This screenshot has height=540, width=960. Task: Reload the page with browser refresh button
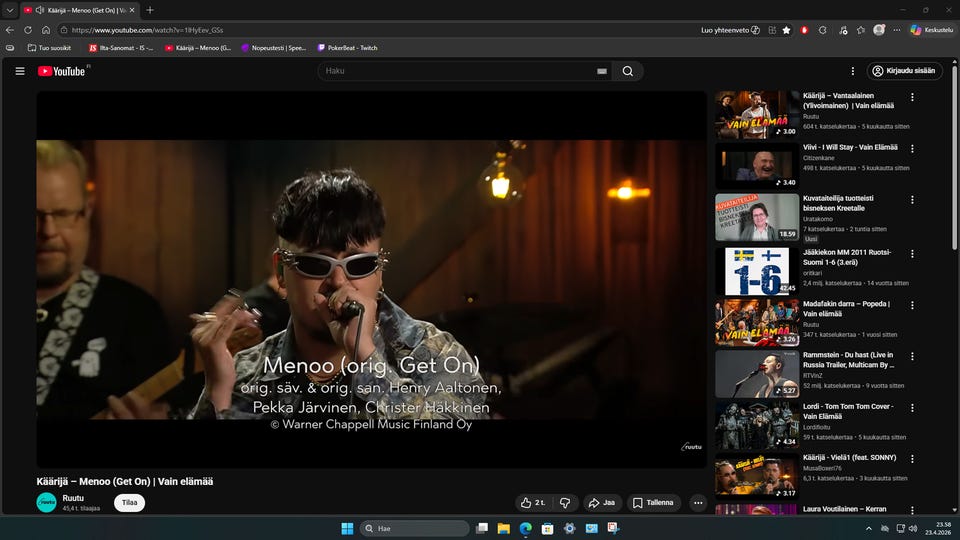28,30
